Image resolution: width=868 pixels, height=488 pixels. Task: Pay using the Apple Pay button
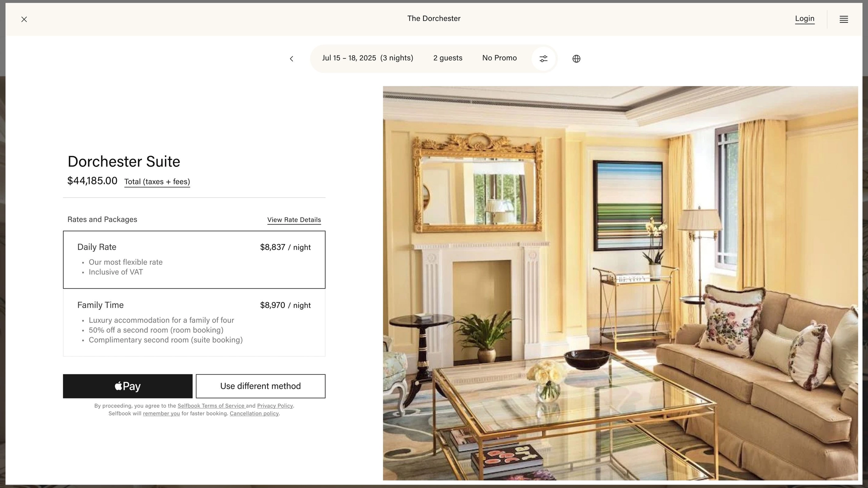[127, 386]
